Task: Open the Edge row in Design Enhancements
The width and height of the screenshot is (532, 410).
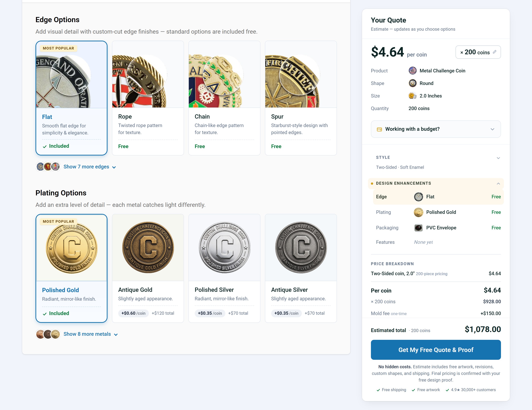Action: (438, 197)
